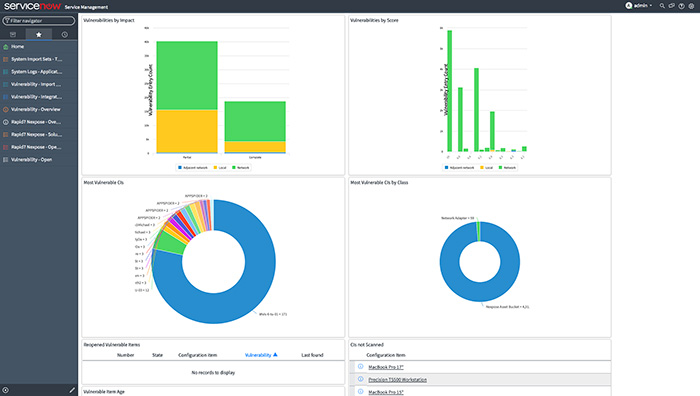Click tallest bar in Vulnerabilities by Score

tap(450, 91)
